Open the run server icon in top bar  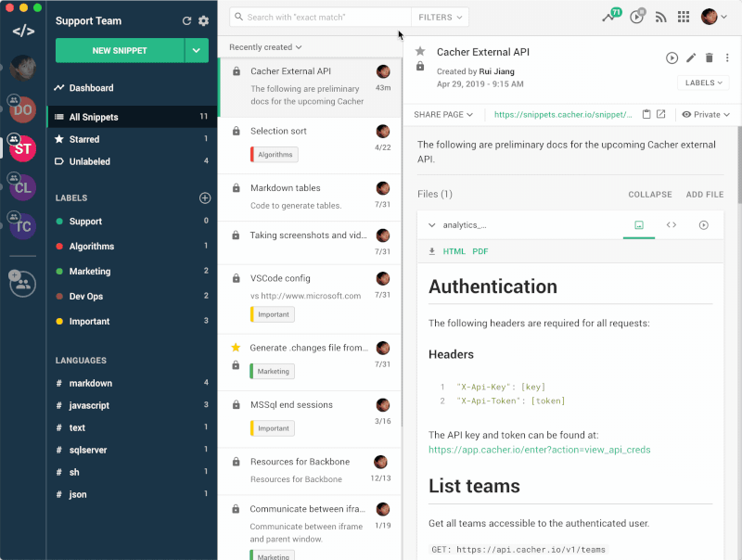[x=637, y=16]
